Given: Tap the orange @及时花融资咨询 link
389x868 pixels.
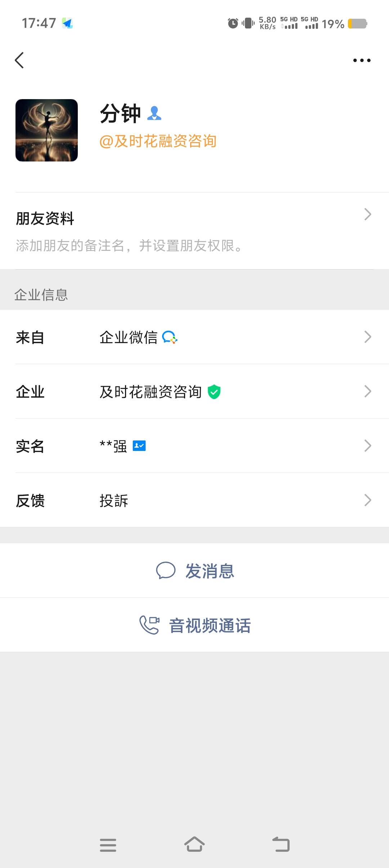Looking at the screenshot, I should click(158, 141).
